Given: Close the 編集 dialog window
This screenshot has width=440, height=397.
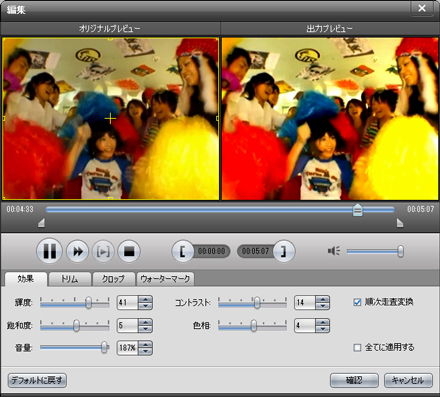Looking at the screenshot, I should coord(422,8).
